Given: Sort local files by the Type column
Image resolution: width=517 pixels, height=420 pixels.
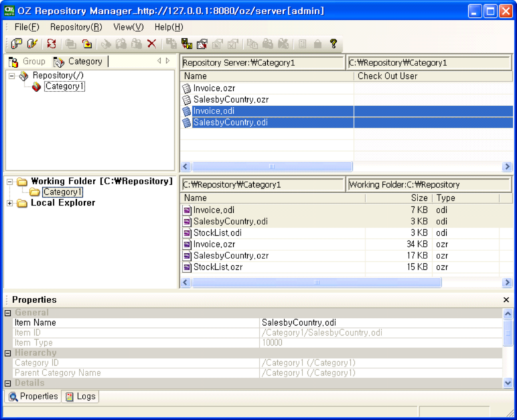Looking at the screenshot, I should [466, 198].
